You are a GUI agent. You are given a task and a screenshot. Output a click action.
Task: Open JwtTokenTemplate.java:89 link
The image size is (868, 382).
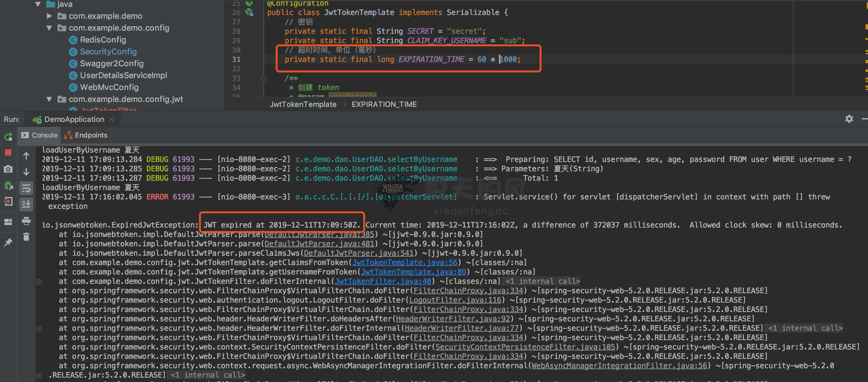coord(414,272)
